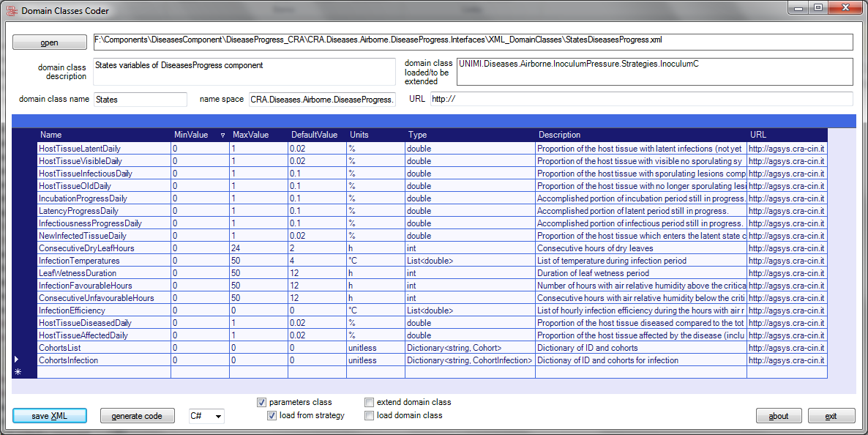868x435 pixels.
Task: Click the URL column header
Action: coord(787,135)
